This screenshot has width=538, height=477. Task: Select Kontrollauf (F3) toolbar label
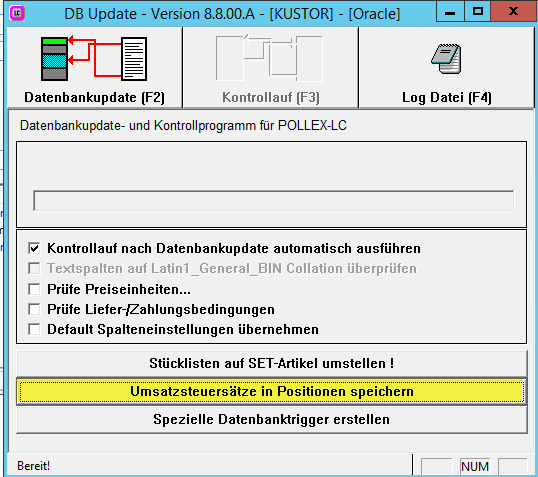pos(271,97)
